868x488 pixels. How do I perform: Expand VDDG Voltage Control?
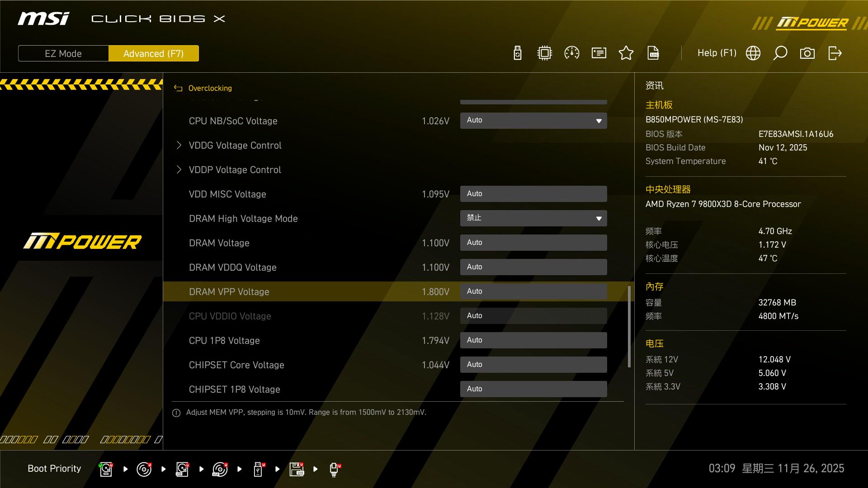click(x=235, y=145)
